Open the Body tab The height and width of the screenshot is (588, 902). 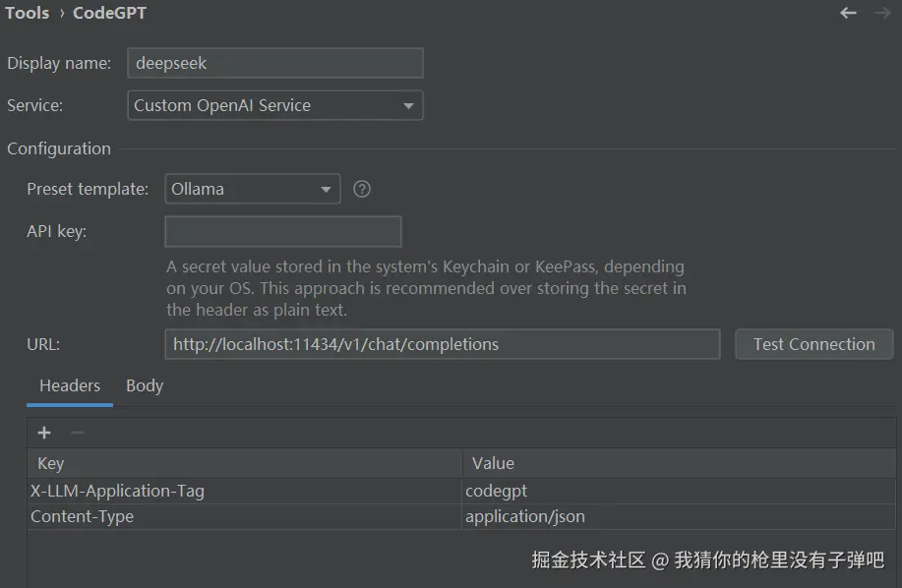(145, 386)
